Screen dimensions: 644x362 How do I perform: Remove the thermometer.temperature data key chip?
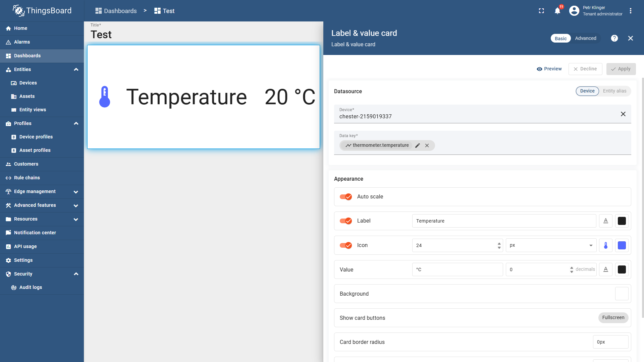427,145
